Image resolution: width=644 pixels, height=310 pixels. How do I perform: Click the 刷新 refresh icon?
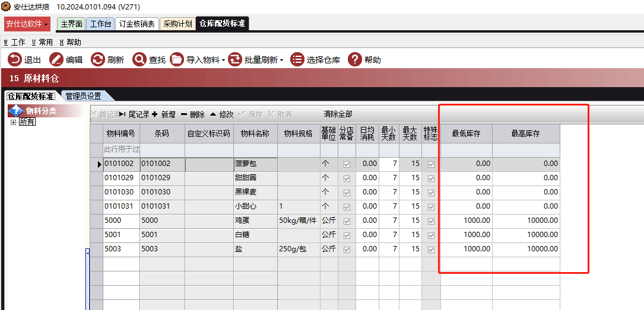click(98, 60)
